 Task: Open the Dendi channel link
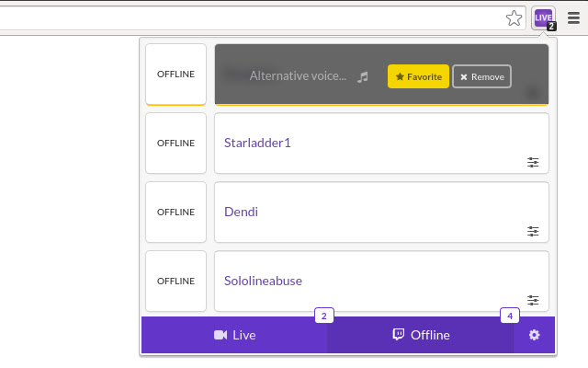[241, 212]
